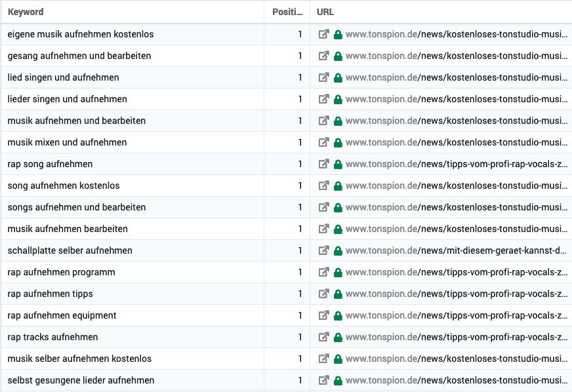Screen dimensions: 572x392
Task: Select keyword 'eigene musik aufnehmen kostenlos'
Action: (x=81, y=34)
